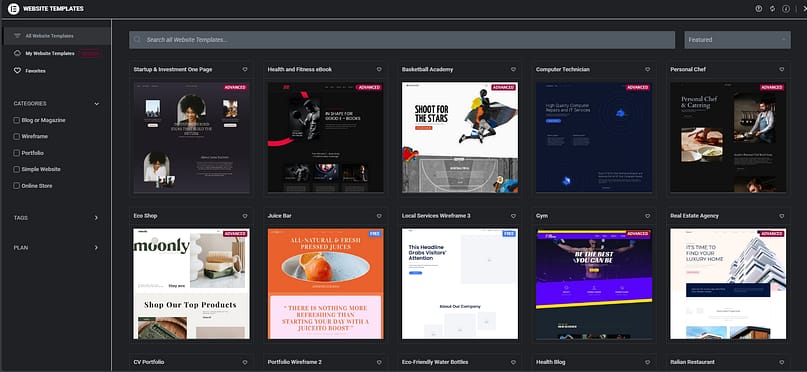Click the Search all Website Templates field
The image size is (807, 372).
pos(402,40)
